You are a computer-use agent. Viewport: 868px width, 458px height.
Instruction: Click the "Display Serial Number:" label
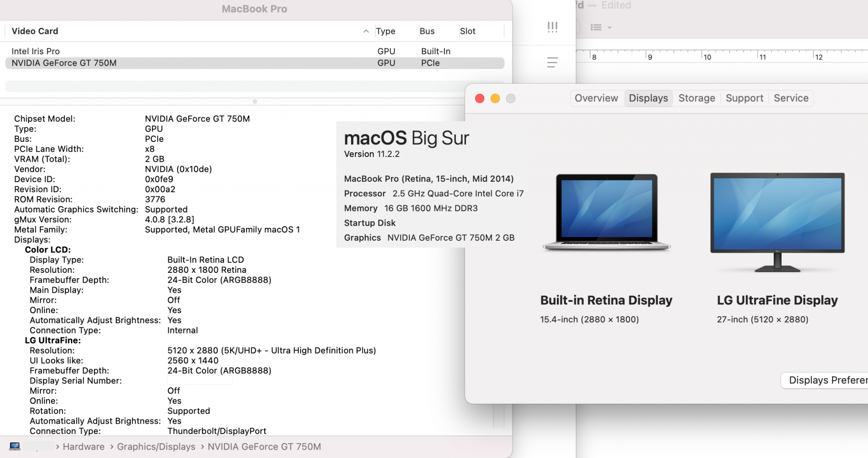[x=76, y=381]
